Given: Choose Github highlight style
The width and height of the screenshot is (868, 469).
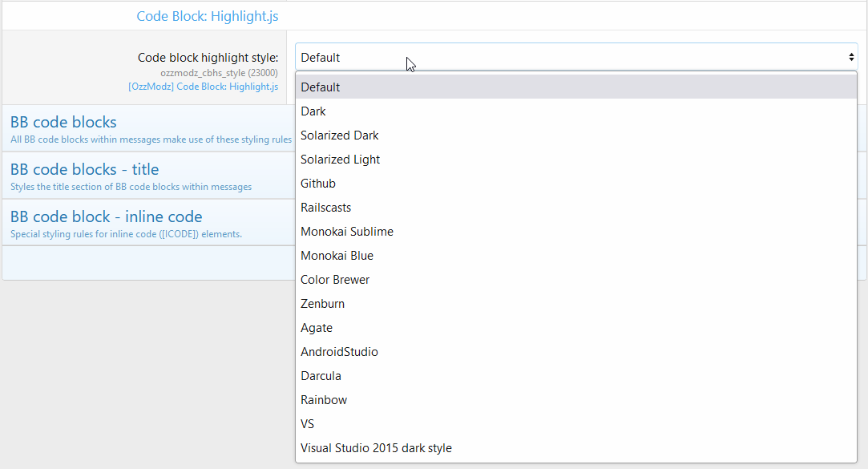Looking at the screenshot, I should coord(318,184).
